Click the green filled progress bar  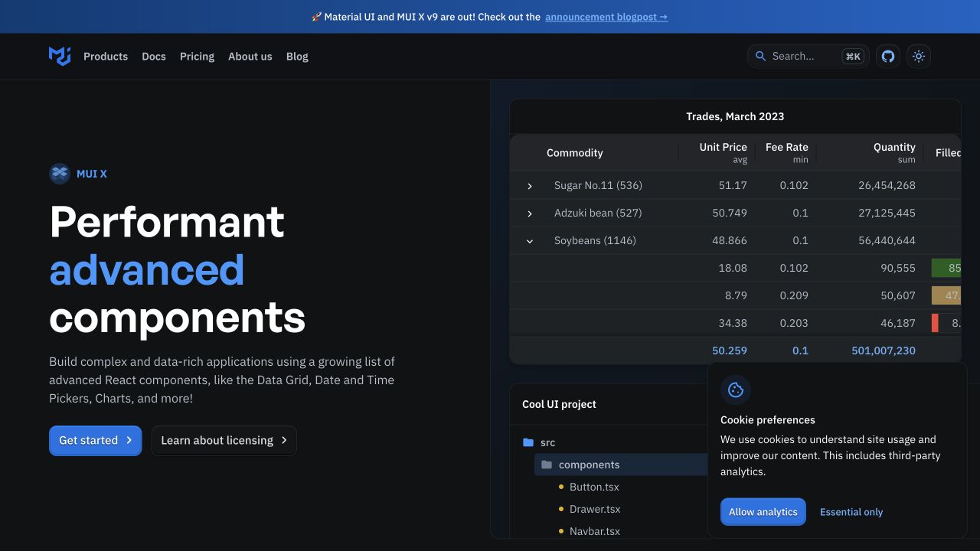pyautogui.click(x=946, y=268)
